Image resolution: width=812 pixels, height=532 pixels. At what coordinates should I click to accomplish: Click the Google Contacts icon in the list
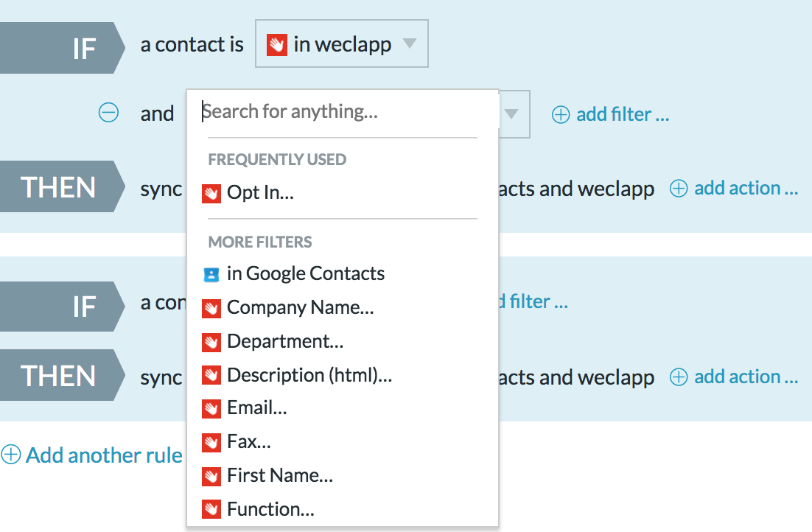pyautogui.click(x=211, y=275)
